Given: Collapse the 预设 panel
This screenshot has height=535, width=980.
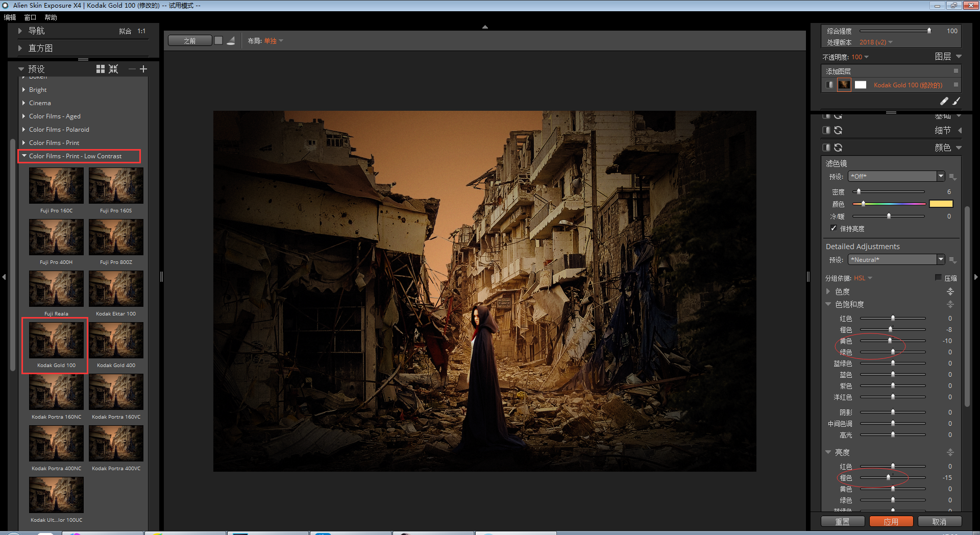Looking at the screenshot, I should pyautogui.click(x=21, y=69).
